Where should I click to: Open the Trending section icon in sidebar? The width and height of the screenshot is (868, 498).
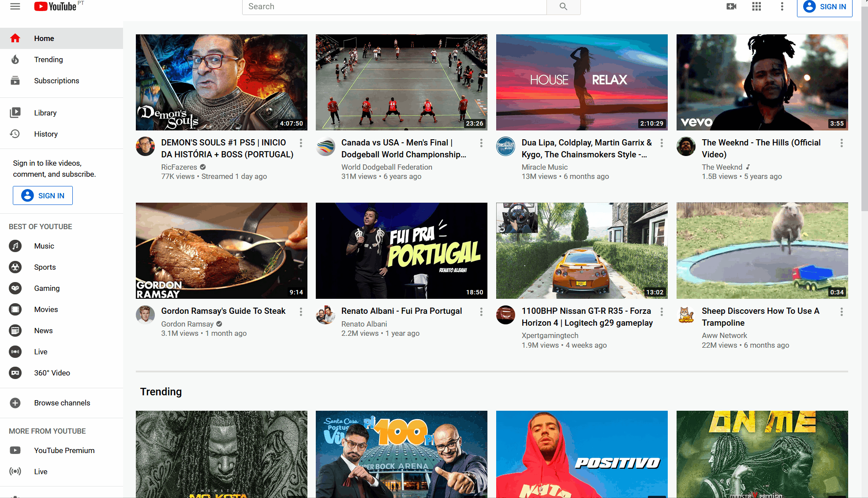15,59
